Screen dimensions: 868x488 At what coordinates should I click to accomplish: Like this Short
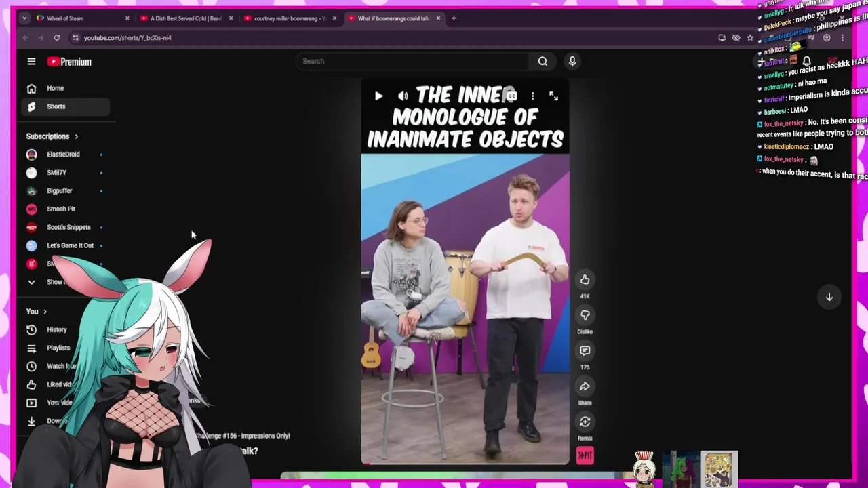point(585,280)
